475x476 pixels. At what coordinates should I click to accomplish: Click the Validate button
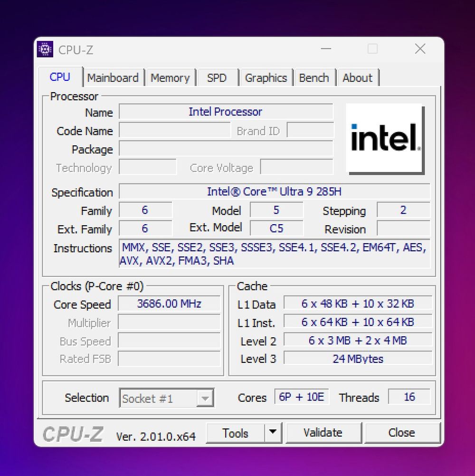[x=323, y=433]
